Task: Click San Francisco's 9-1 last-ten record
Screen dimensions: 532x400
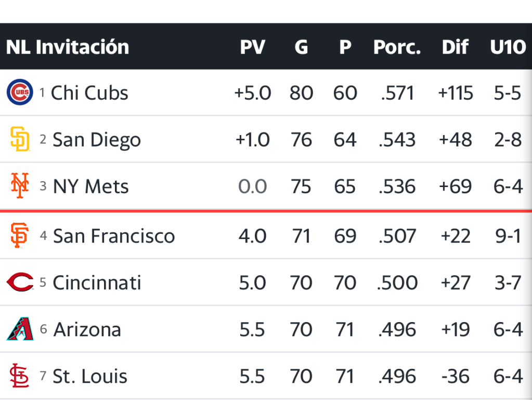Action: [x=508, y=236]
